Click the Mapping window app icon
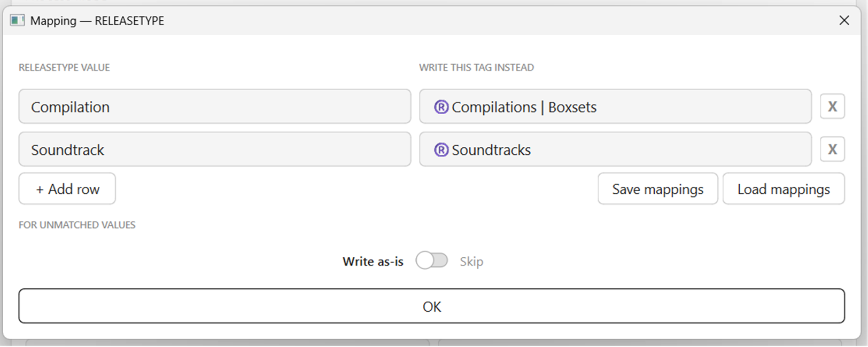This screenshot has height=347, width=868. (x=17, y=21)
